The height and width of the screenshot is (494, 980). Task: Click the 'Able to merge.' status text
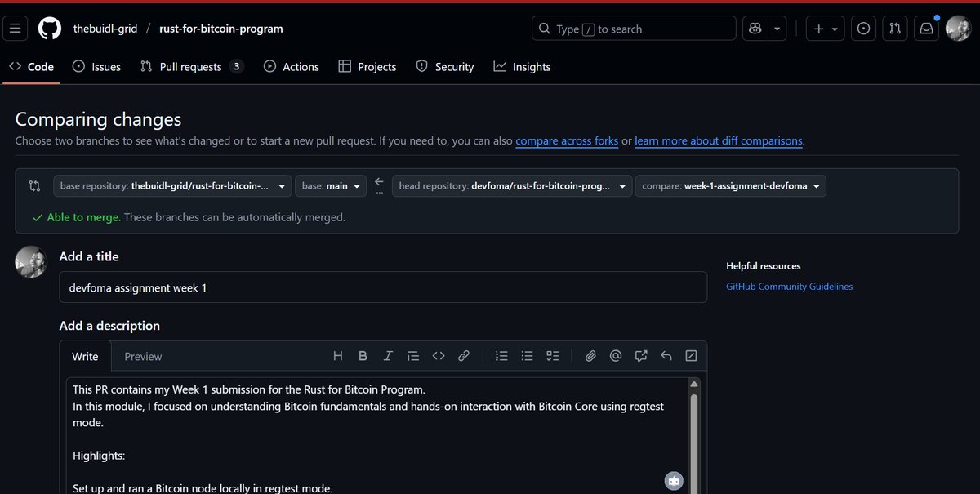coord(84,217)
